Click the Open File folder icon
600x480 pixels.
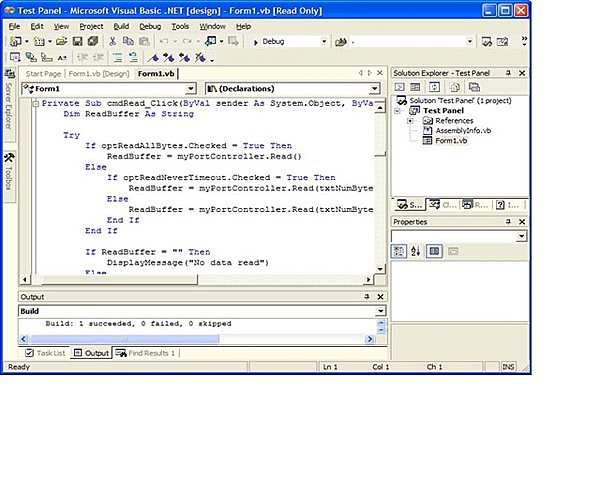(x=61, y=41)
